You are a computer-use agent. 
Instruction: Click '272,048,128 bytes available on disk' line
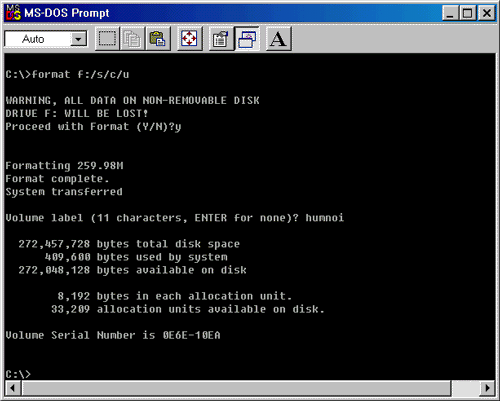point(132,270)
